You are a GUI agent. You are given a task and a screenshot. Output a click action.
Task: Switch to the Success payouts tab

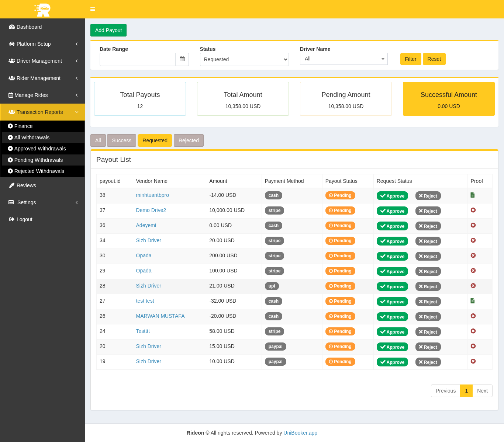pyautogui.click(x=121, y=140)
